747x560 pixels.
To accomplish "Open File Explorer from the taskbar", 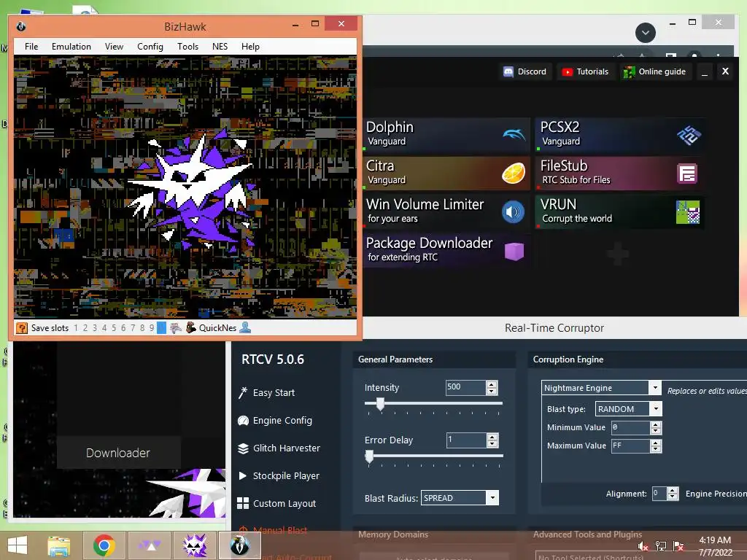I will 59,545.
